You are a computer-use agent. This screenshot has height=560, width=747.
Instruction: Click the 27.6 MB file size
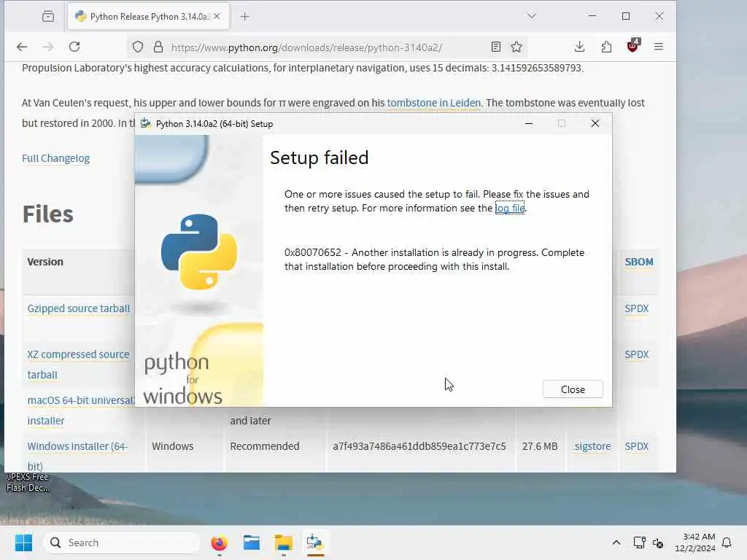pos(539,446)
